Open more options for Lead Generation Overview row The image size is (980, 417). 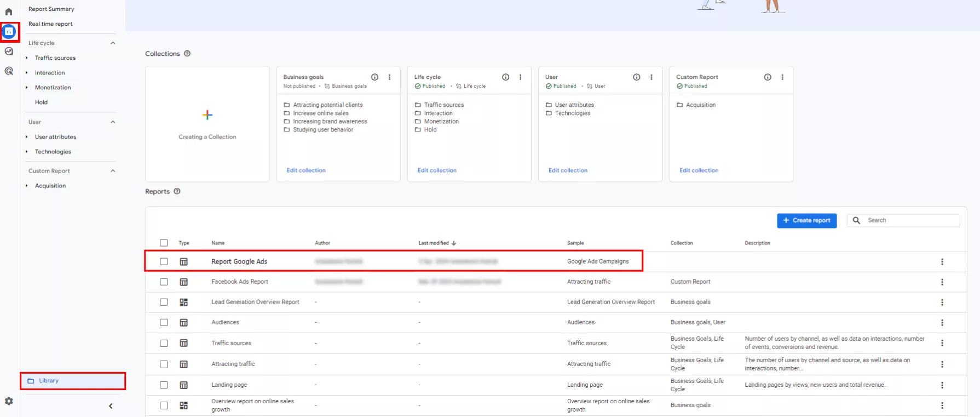point(942,302)
